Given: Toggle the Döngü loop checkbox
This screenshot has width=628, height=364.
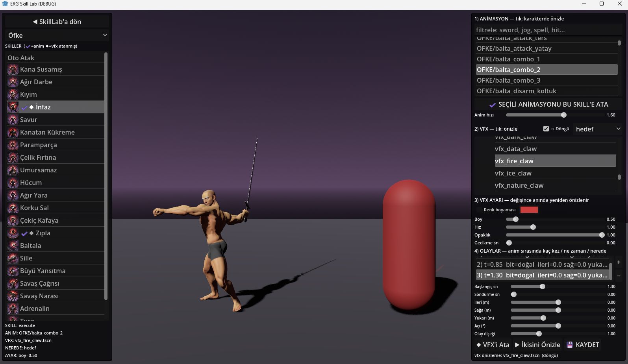Looking at the screenshot, I should 546,129.
